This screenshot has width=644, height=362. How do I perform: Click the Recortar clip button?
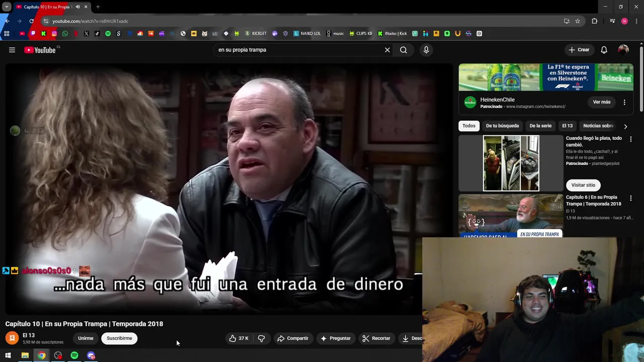pyautogui.click(x=376, y=338)
